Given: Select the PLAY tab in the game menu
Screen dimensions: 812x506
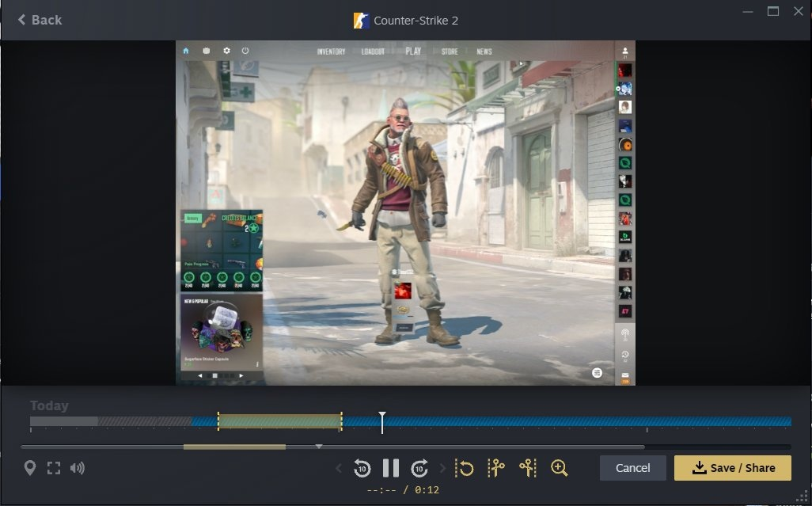Looking at the screenshot, I should point(413,51).
